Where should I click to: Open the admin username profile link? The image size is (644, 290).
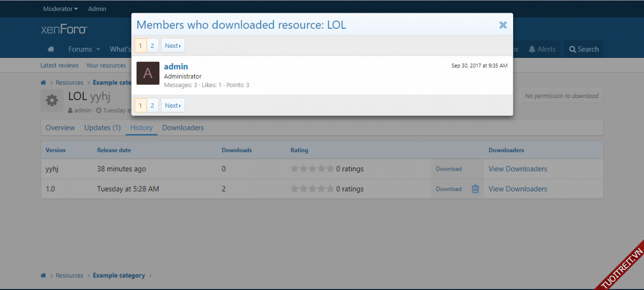[176, 66]
